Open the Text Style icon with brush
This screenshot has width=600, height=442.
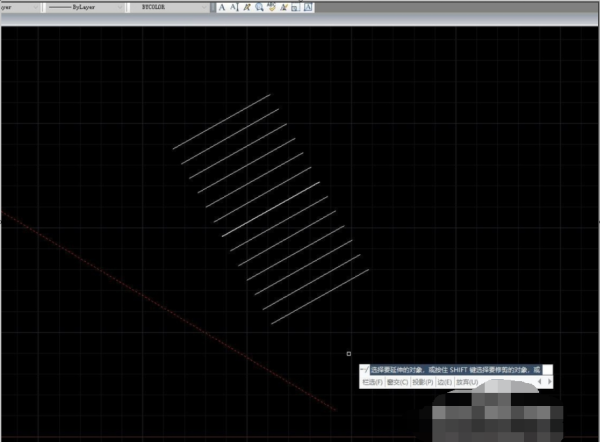(x=284, y=7)
